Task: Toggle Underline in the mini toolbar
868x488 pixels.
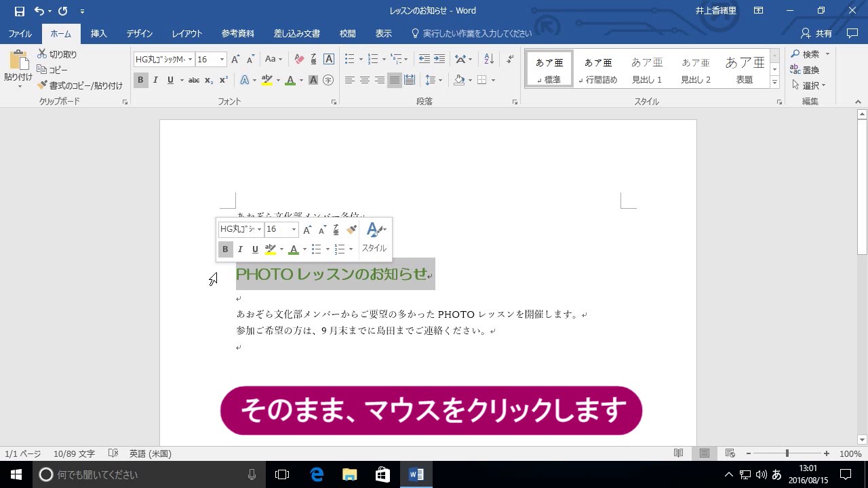Action: [x=255, y=249]
